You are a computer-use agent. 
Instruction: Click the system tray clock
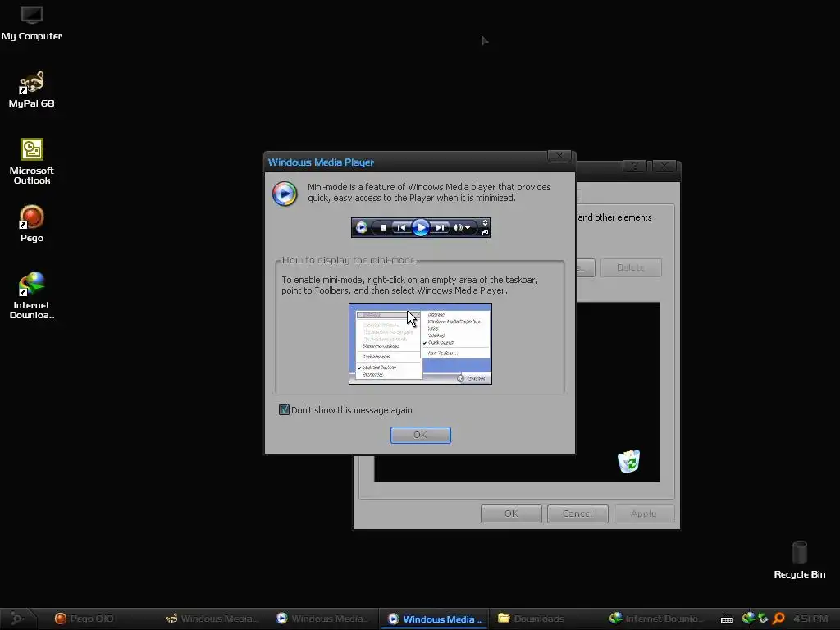(x=810, y=619)
